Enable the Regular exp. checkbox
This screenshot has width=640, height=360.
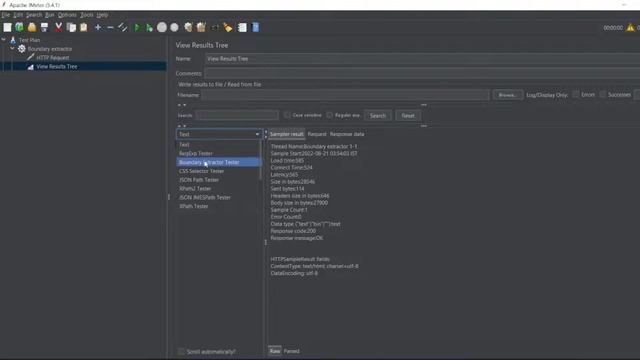click(329, 115)
